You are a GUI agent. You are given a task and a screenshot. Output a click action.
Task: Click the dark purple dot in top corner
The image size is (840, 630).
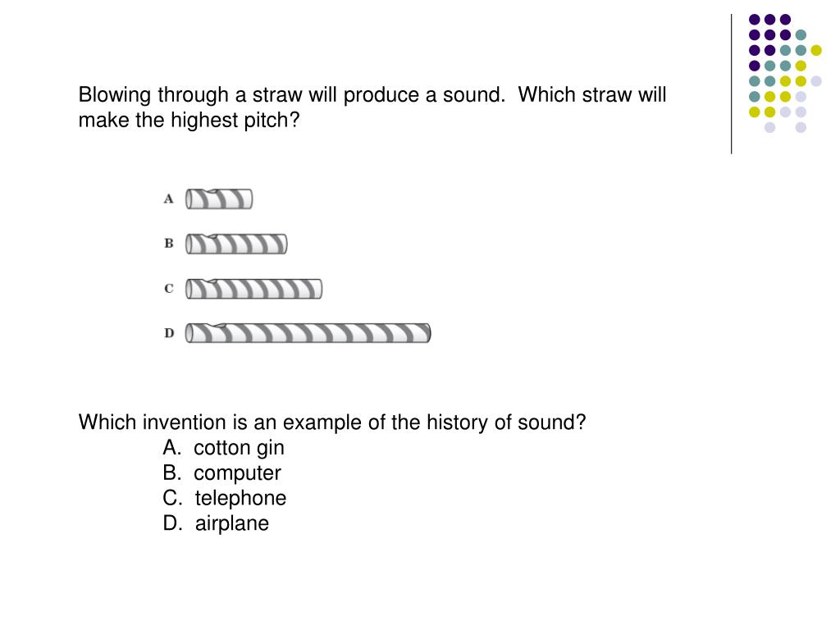755,20
